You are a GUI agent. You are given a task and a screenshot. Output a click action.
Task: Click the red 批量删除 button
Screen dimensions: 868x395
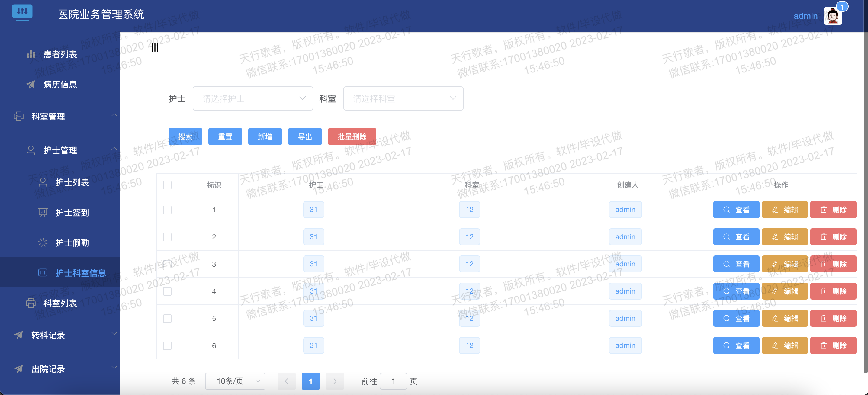tap(352, 136)
